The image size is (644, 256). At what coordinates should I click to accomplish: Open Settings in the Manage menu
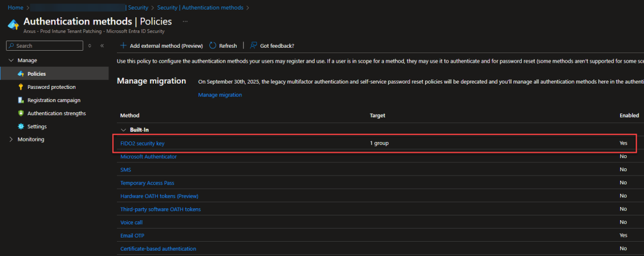click(x=37, y=127)
